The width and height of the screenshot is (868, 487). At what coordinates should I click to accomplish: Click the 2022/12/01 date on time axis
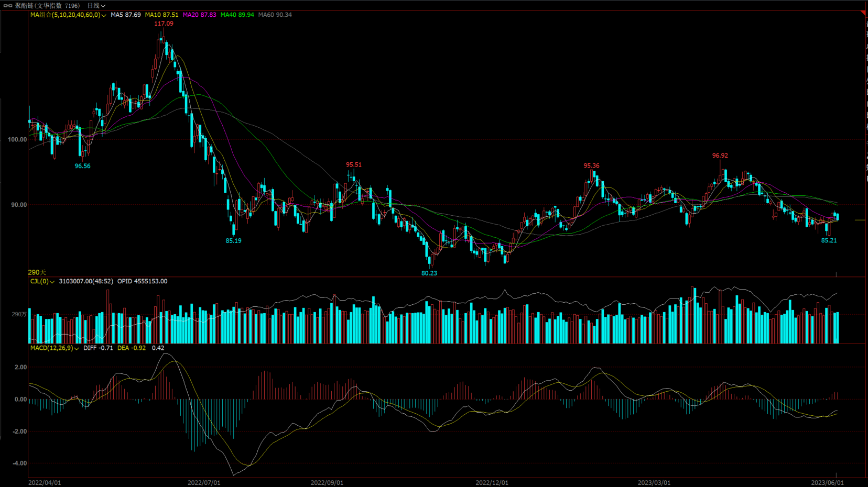point(492,482)
